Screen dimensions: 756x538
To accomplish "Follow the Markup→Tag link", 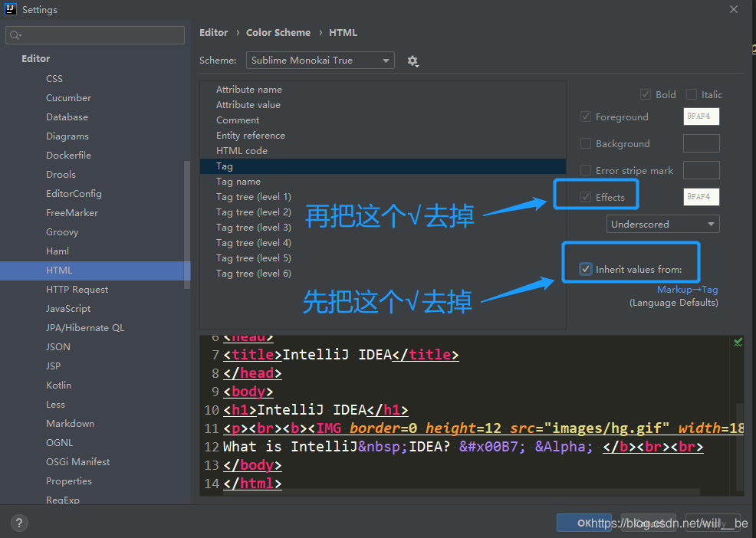I will (x=688, y=289).
